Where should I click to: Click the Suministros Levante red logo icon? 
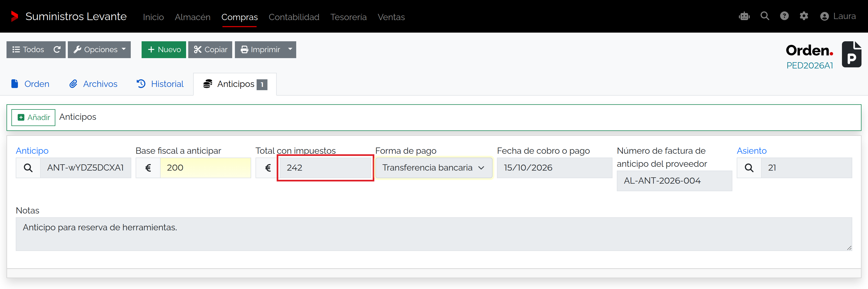coord(14,16)
